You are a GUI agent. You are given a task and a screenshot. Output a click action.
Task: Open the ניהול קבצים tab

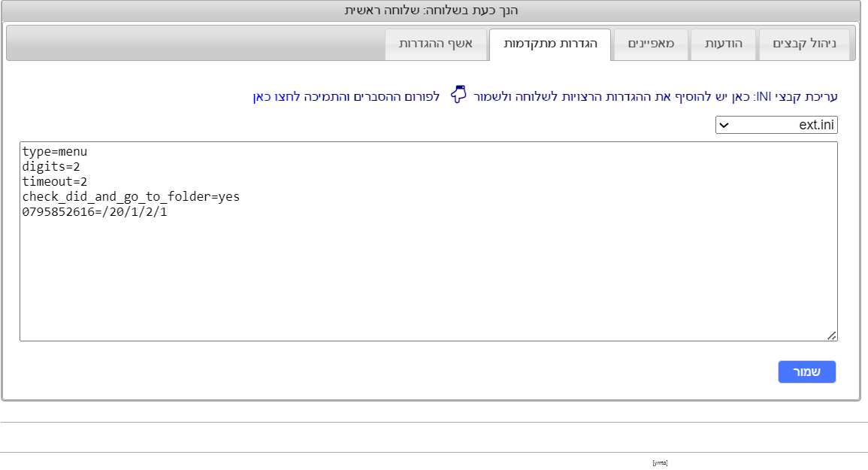click(804, 44)
